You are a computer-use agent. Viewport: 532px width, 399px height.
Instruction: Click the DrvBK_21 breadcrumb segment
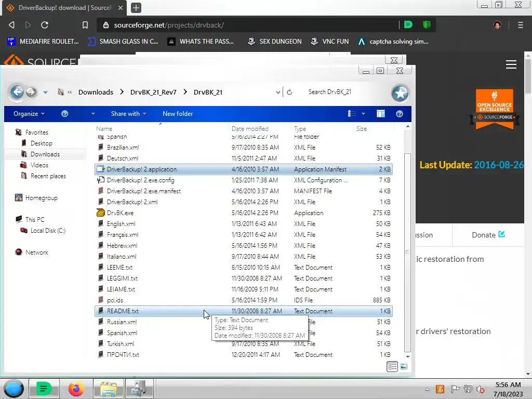tap(208, 92)
